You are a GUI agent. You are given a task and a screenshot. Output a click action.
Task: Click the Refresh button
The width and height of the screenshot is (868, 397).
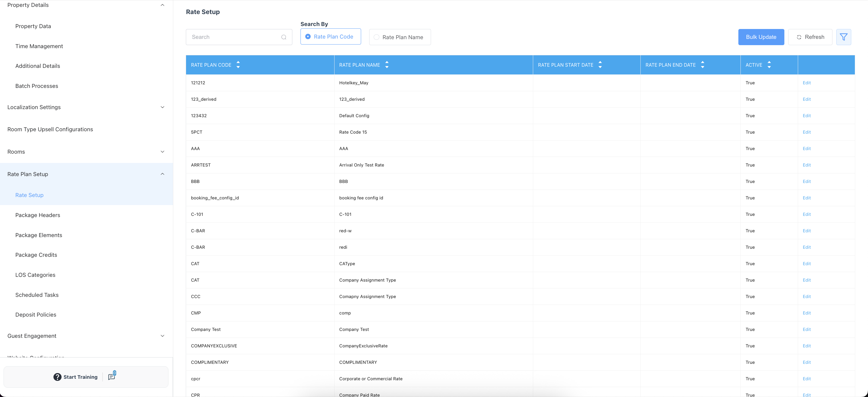810,37
